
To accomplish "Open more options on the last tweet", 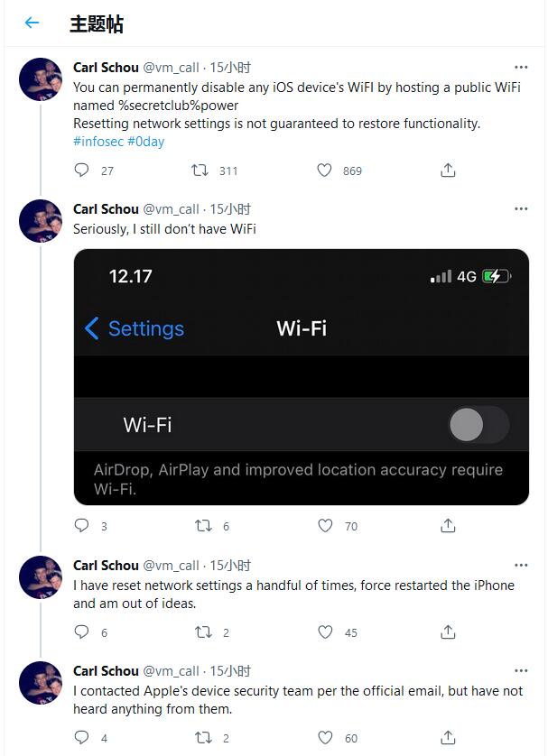I will [x=521, y=671].
